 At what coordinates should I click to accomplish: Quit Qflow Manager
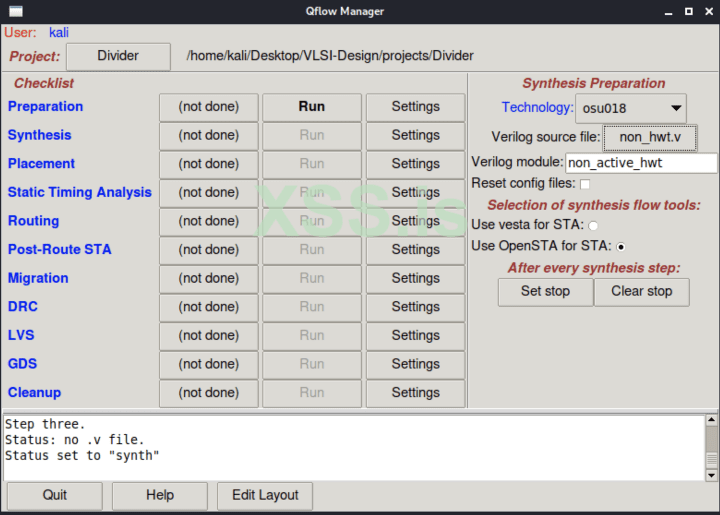pyautogui.click(x=55, y=495)
